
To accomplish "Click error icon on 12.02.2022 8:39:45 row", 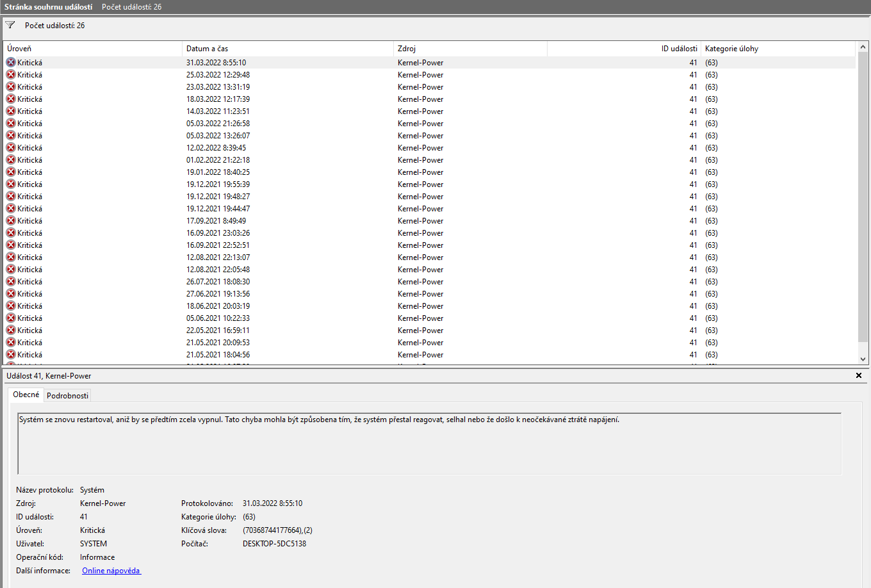I will click(x=11, y=147).
